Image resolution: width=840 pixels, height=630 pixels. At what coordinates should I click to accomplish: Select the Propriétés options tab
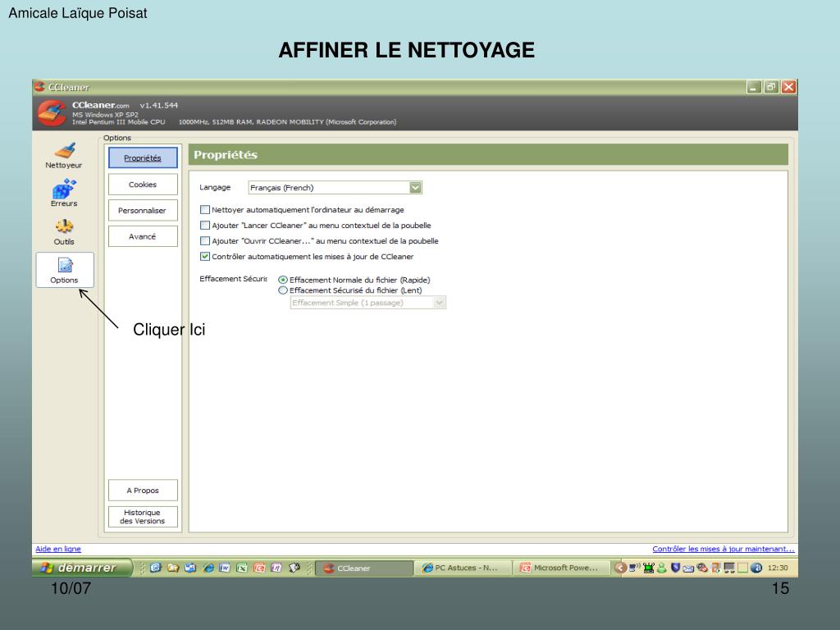(x=143, y=157)
